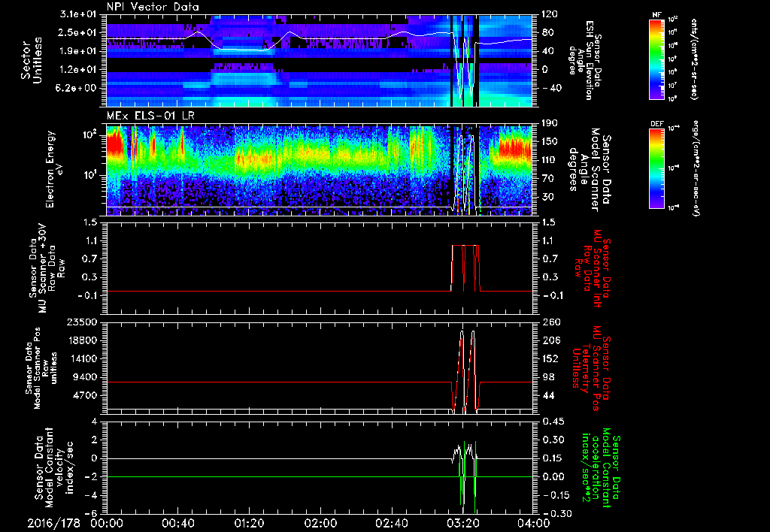Image resolution: width=770 pixels, height=532 pixels.
Task: Click the 00:40 time axis tick label
Action: (x=177, y=523)
